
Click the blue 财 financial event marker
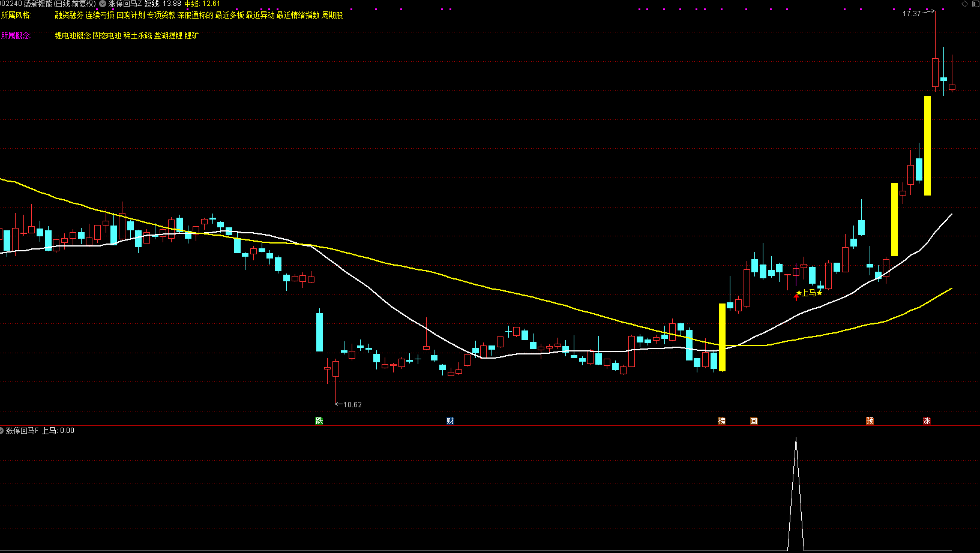(450, 420)
